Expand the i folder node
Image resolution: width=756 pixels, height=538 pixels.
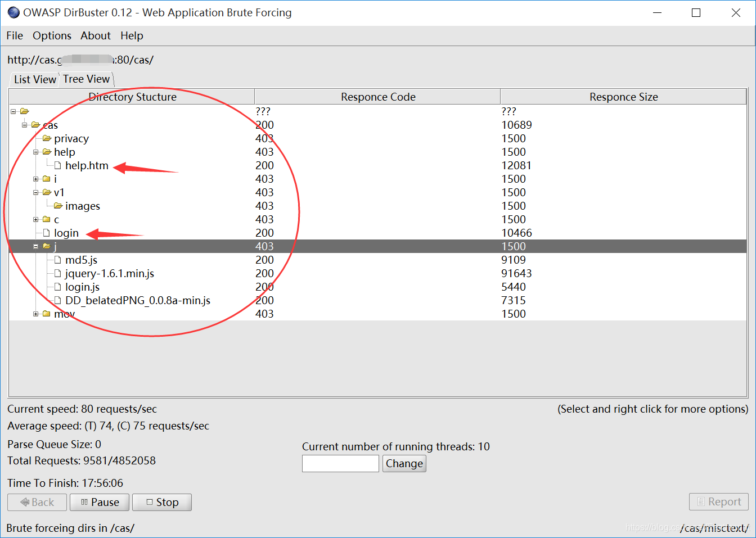tap(36, 179)
